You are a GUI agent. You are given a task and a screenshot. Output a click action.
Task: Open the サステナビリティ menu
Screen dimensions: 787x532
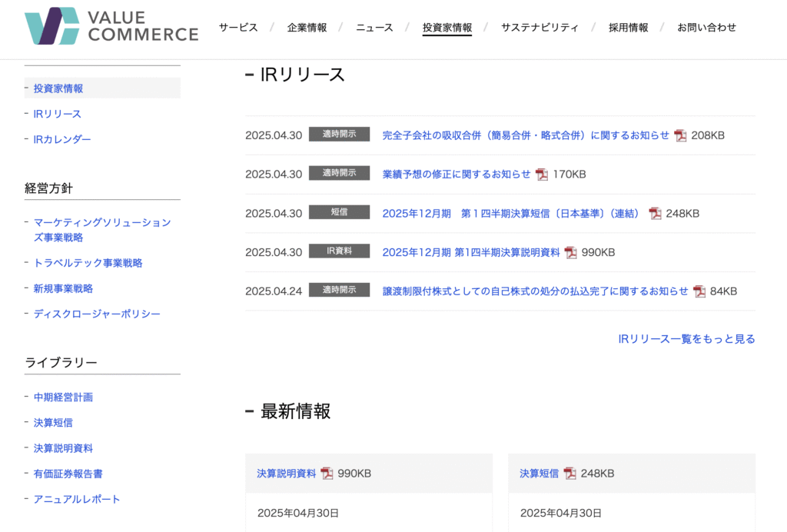point(540,28)
